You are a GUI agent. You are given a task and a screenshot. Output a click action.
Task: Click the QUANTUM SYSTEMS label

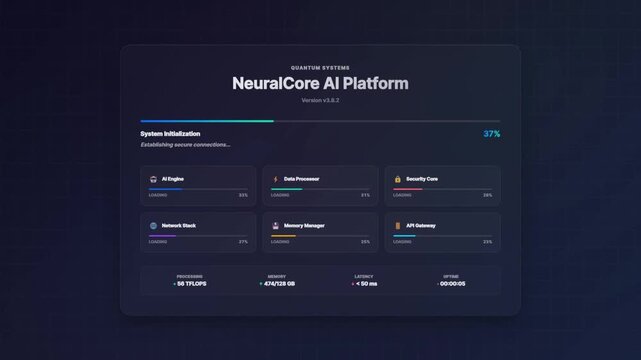point(320,68)
